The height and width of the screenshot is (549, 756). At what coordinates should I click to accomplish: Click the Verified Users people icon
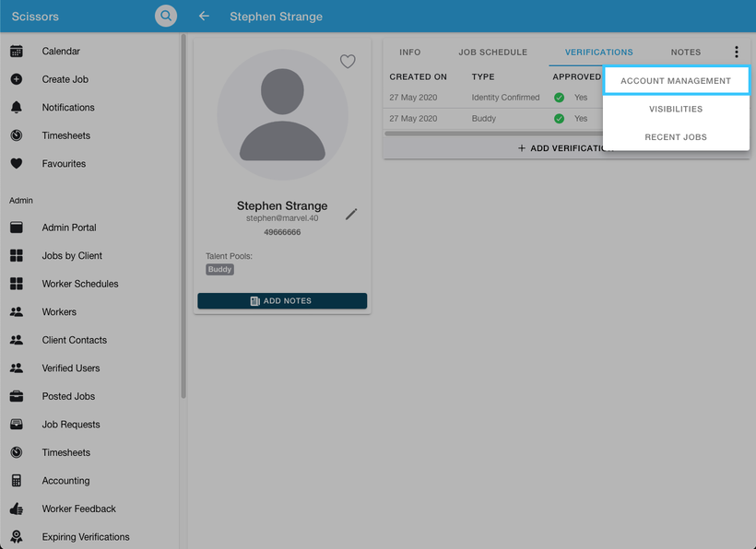tap(17, 368)
